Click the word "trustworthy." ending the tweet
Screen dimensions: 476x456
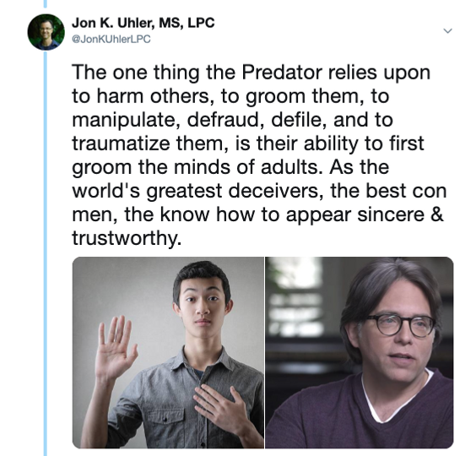[127, 238]
